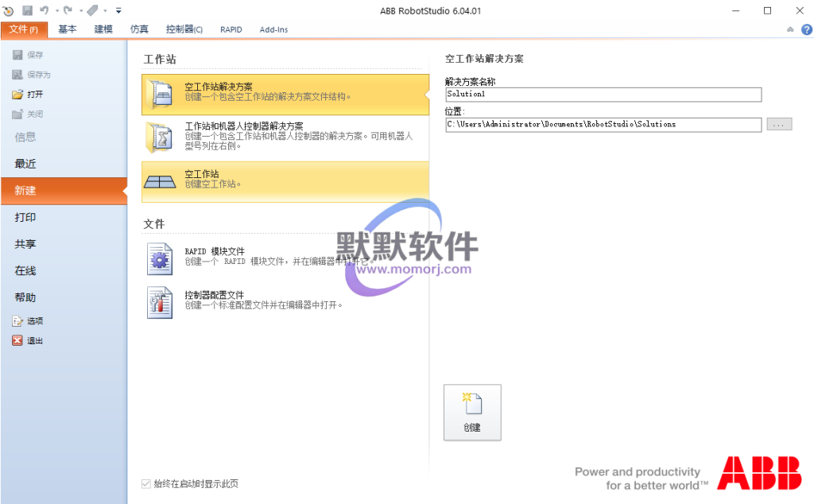This screenshot has height=504, width=814.
Task: Switch to the RAPID ribbon tab
Action: click(x=231, y=29)
